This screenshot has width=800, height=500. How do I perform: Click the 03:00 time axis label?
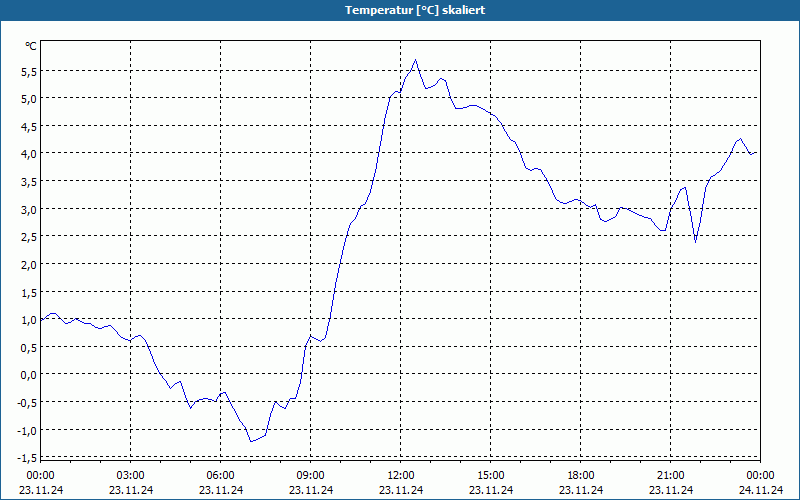(x=131, y=476)
